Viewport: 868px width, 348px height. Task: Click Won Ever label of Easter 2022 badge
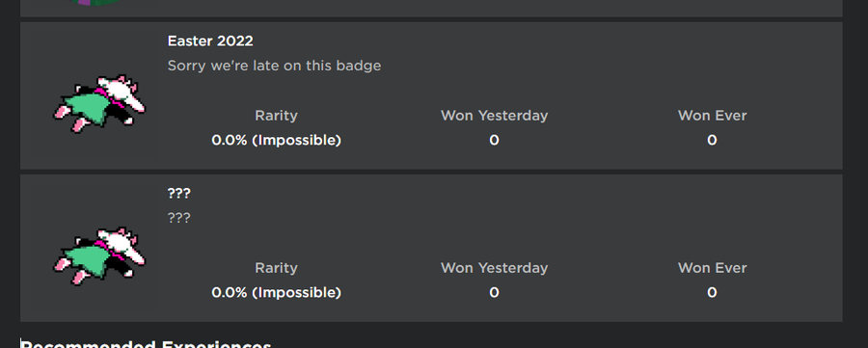(x=712, y=116)
